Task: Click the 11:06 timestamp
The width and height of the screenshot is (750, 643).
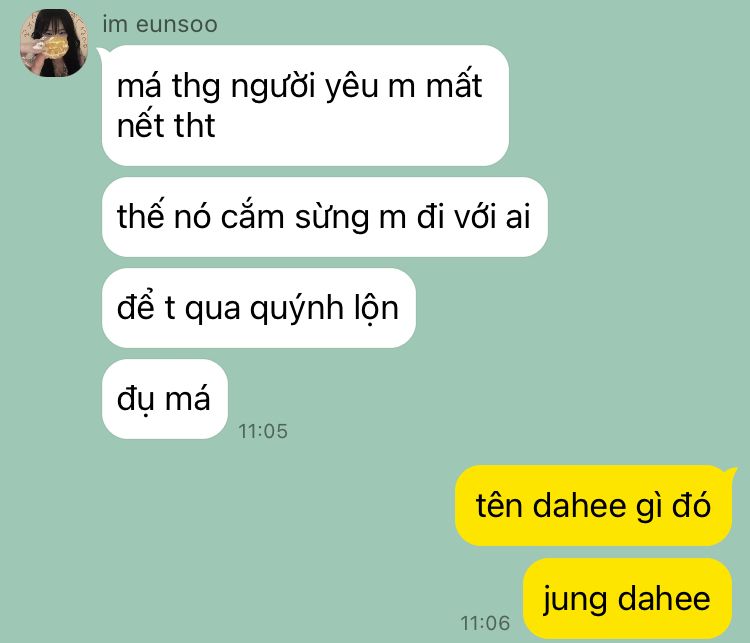Action: 485,623
